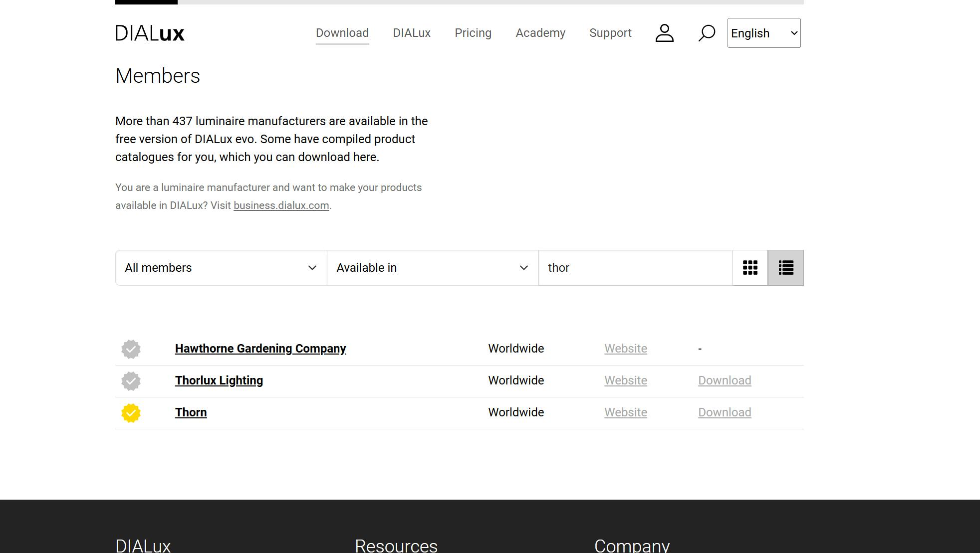
Task: Open the Download menu item
Action: point(342,33)
